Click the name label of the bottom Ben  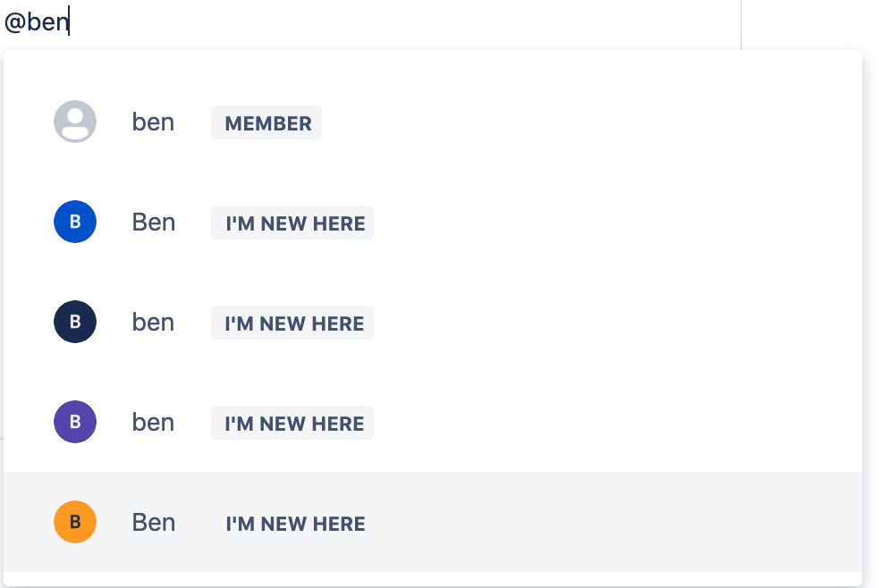tap(153, 523)
